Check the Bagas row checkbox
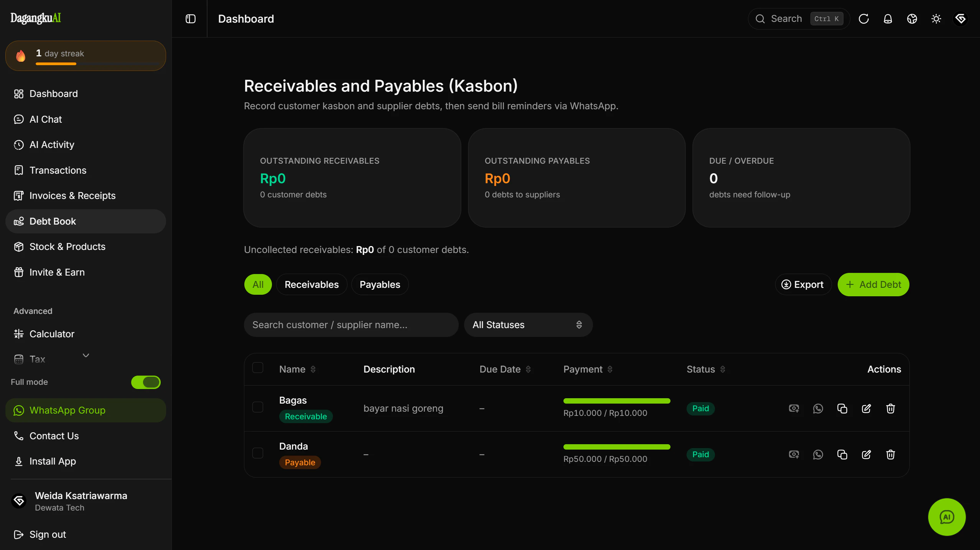 coord(258,407)
